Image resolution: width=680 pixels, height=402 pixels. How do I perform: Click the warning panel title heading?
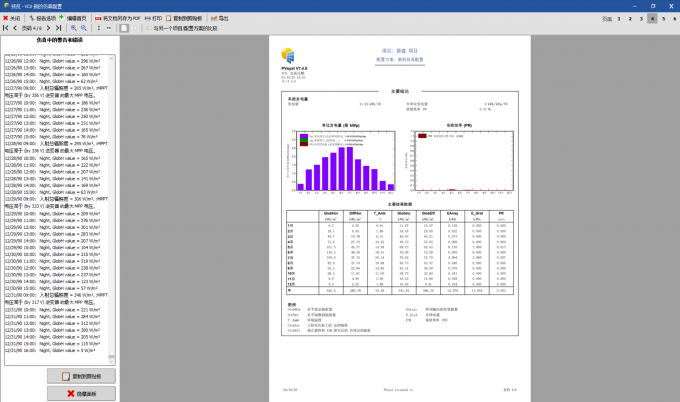tap(59, 40)
